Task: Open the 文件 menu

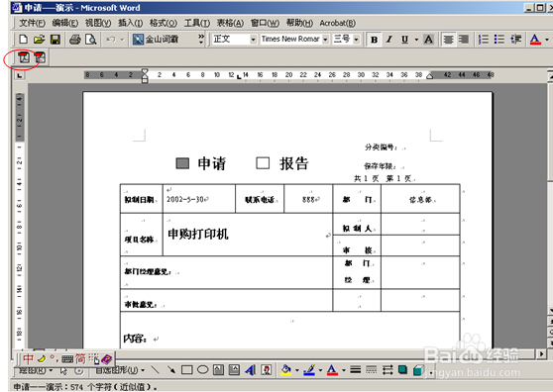Action: click(32, 23)
